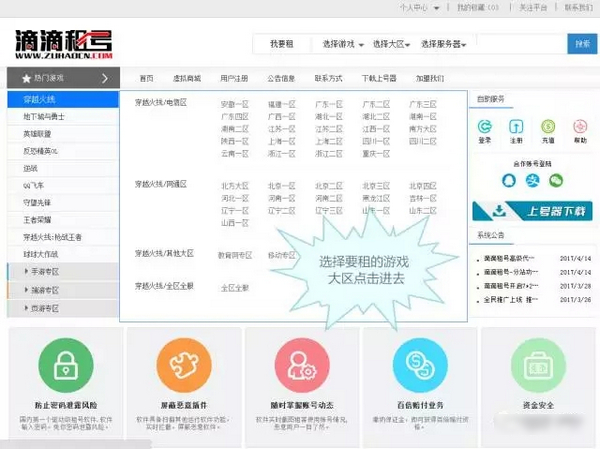Choose the 教育网专区 zone
The image size is (600, 449).
click(x=235, y=255)
